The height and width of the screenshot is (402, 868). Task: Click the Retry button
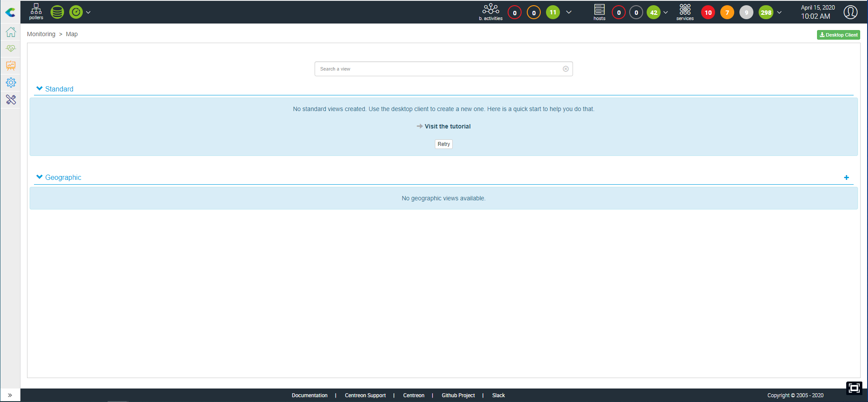[444, 144]
